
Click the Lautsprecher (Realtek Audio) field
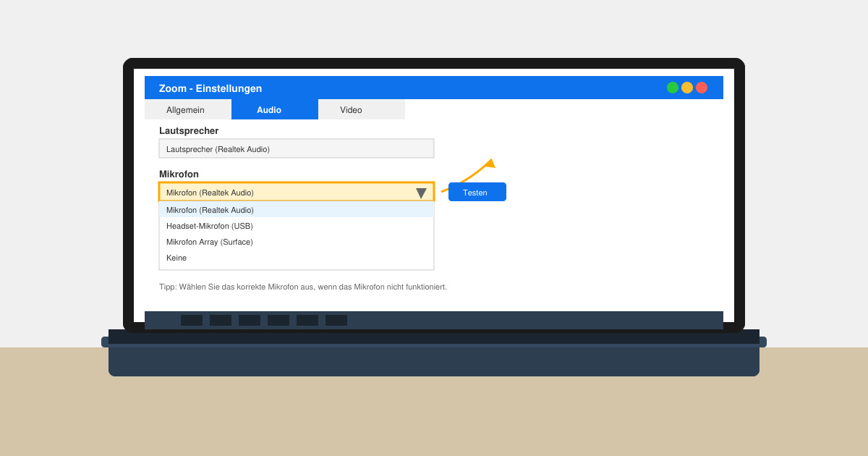point(297,148)
